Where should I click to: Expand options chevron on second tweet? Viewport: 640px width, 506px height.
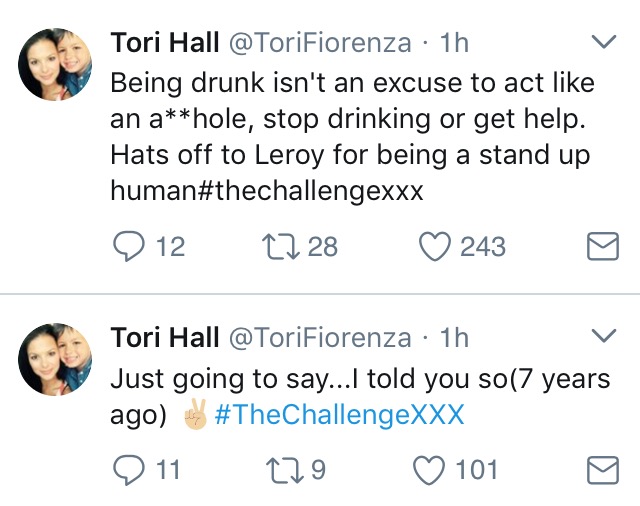[604, 335]
